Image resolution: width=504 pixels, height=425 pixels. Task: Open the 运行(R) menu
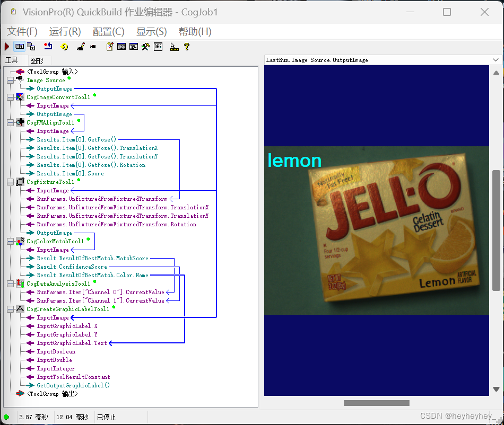(x=65, y=32)
